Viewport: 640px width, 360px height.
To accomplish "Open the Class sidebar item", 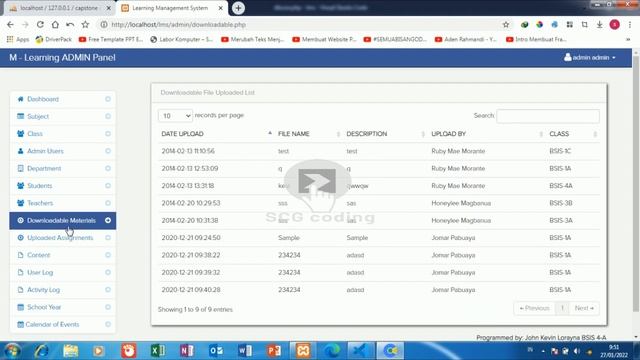I will [62, 134].
